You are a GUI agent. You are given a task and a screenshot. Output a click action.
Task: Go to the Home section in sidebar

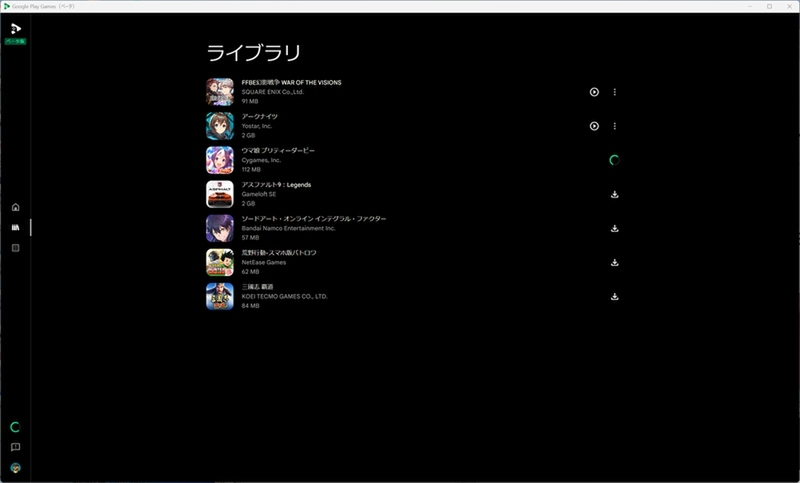pyautogui.click(x=15, y=207)
